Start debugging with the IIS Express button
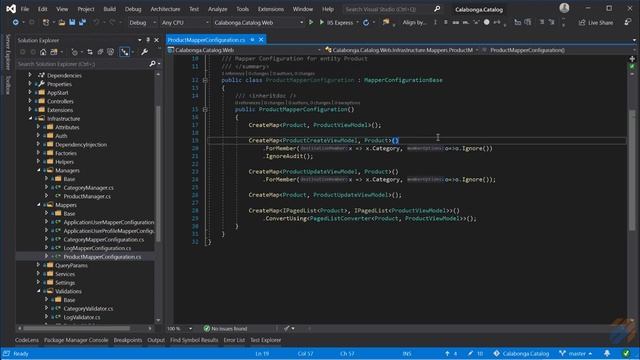Screen dimensions: 640x360 (x=337, y=22)
